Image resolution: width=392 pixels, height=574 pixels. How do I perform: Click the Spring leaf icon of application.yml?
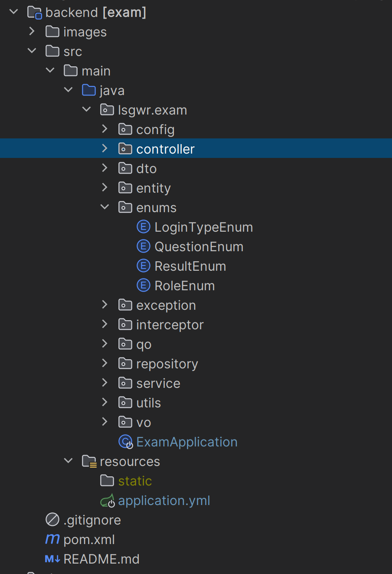[x=107, y=501]
